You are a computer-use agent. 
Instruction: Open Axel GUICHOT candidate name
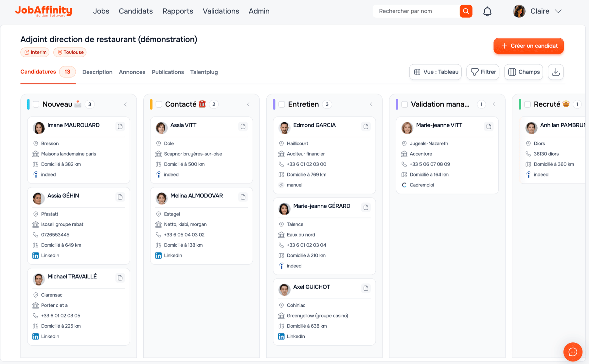(312, 287)
